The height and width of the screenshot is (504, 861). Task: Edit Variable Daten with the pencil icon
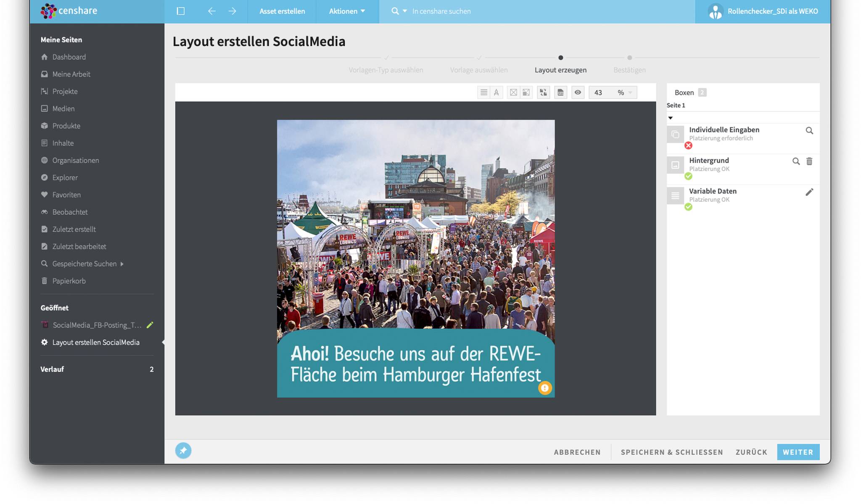click(x=809, y=192)
